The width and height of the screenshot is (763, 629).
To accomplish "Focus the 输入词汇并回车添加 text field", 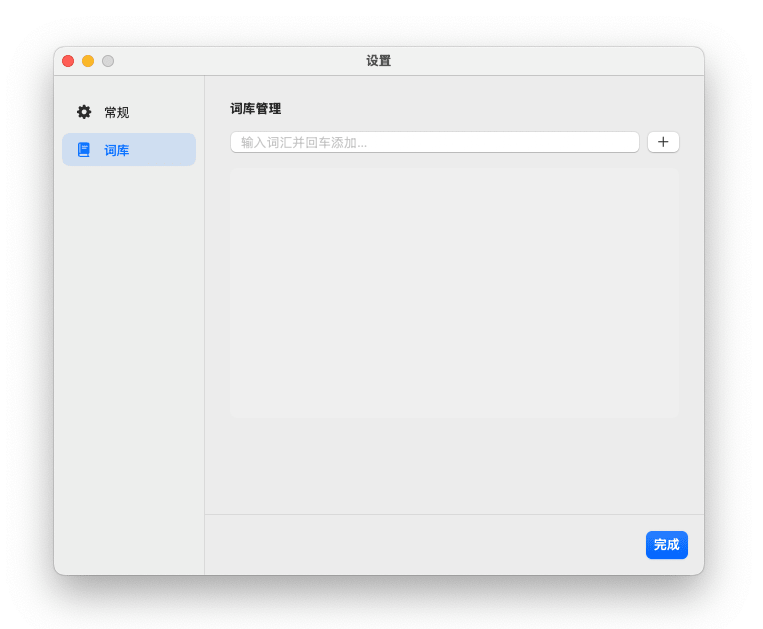I will [x=434, y=142].
